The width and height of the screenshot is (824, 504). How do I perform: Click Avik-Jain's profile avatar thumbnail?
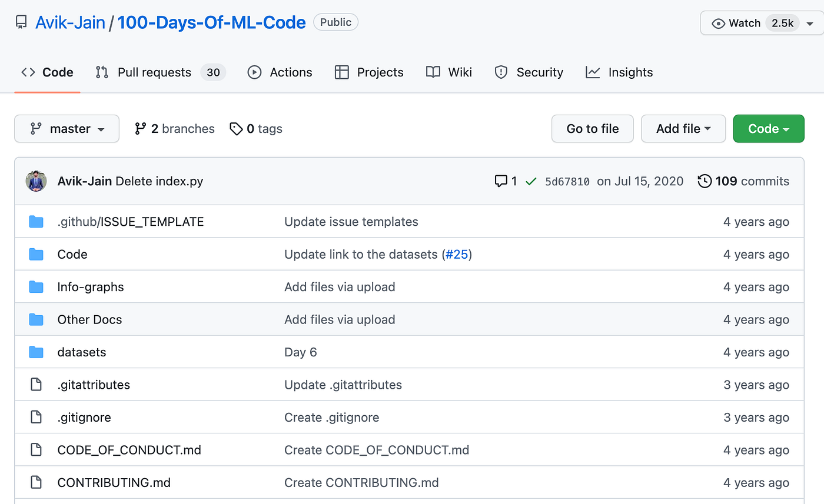coord(36,181)
